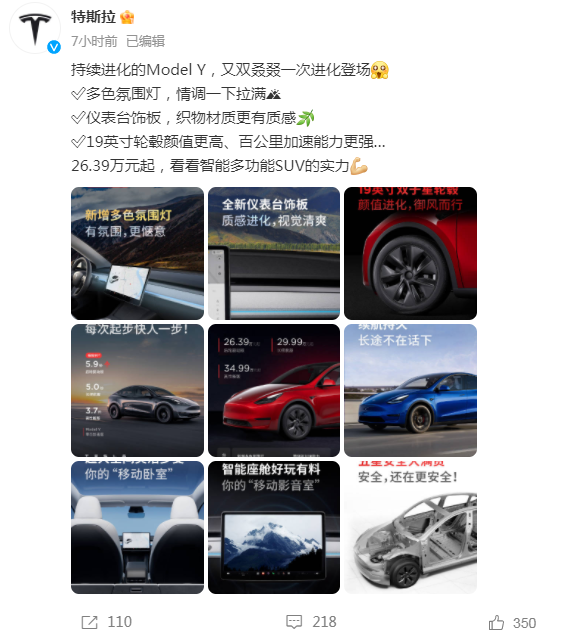The width and height of the screenshot is (579, 638).
Task: Open the 新增多色氛围灯 image
Action: pyautogui.click(x=137, y=253)
